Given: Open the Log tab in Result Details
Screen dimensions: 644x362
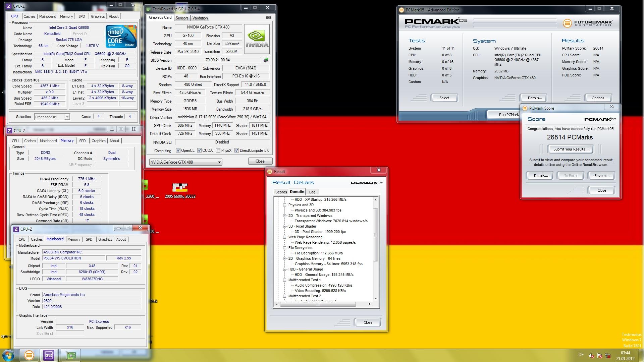Looking at the screenshot, I should (312, 192).
